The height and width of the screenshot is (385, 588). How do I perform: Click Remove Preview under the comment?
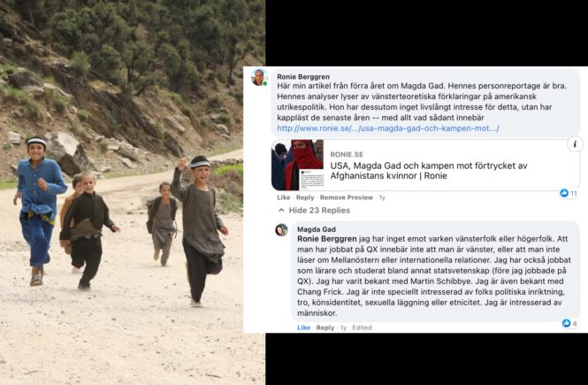(346, 197)
